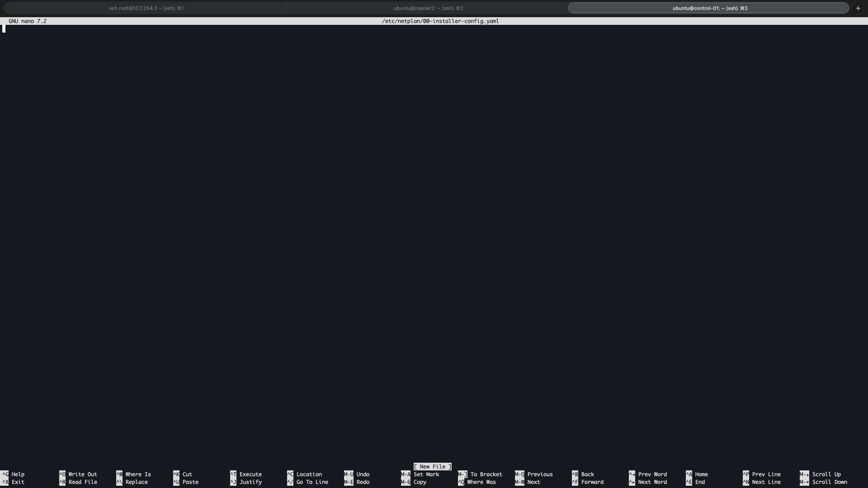Image resolution: width=868 pixels, height=488 pixels.
Task: Click the GNU nano 7.2 version label
Action: (x=28, y=21)
